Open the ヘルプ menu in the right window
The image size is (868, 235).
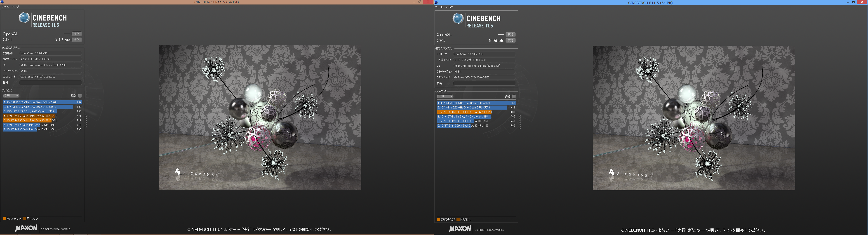coord(449,7)
